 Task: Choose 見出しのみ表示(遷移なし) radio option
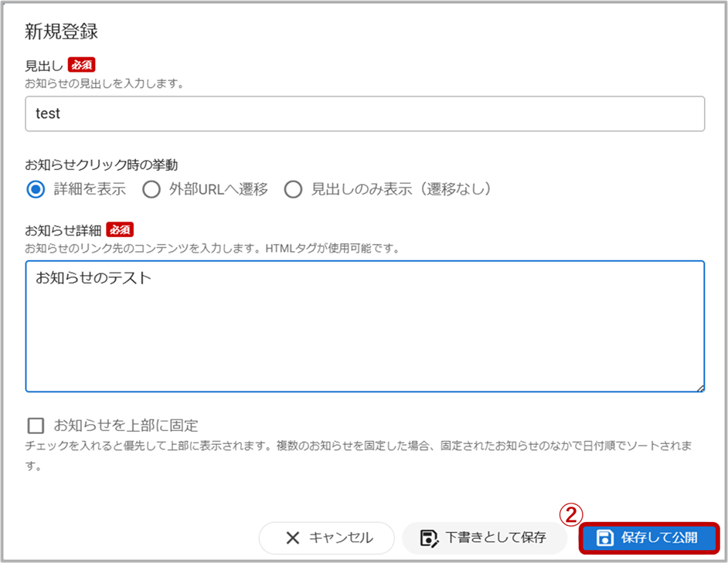(x=293, y=189)
